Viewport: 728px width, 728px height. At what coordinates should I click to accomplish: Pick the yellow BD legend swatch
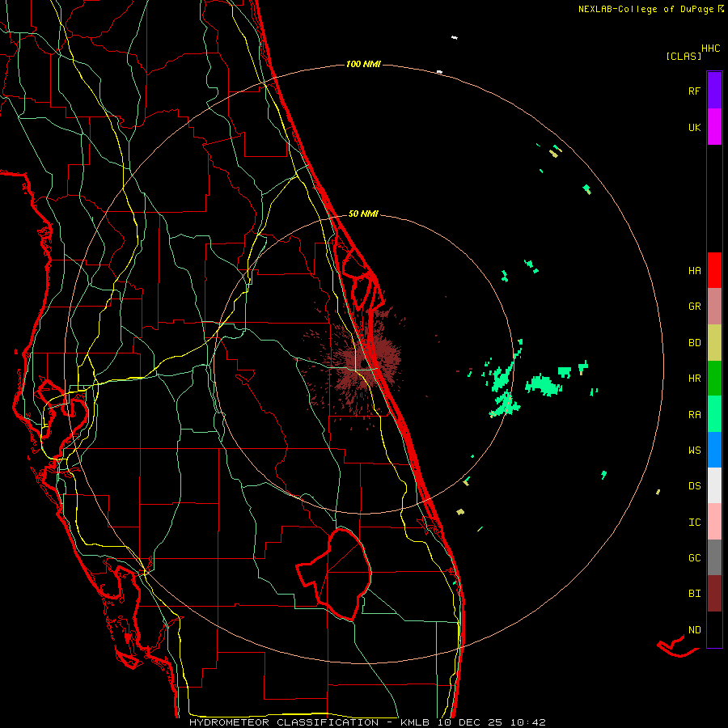pos(714,343)
